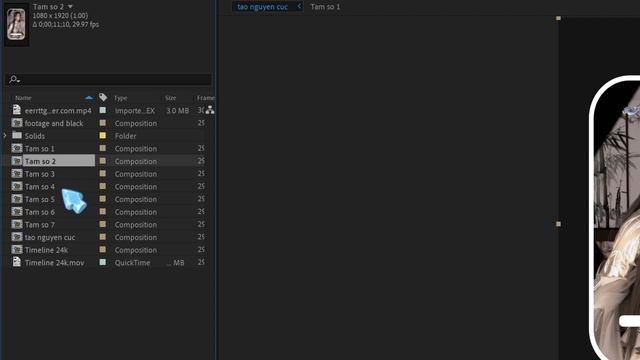This screenshot has height=360, width=640.
Task: Click the top-left corner handle of the frame
Action: tap(558, 18)
